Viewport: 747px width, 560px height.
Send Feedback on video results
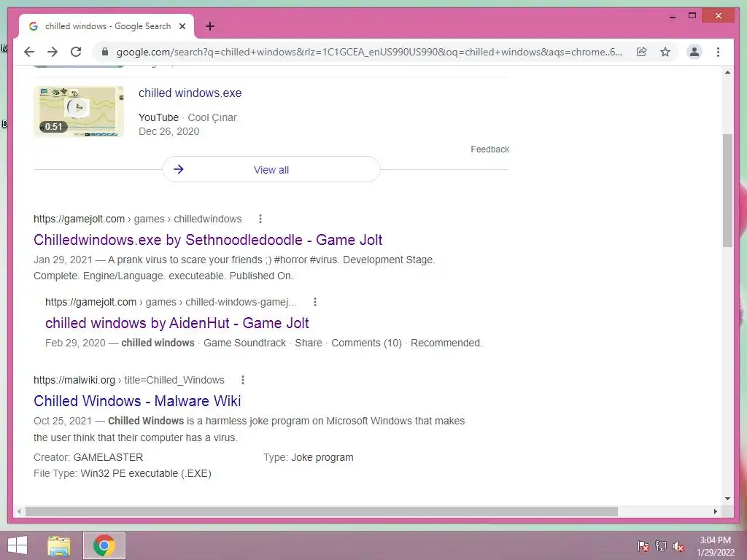[x=489, y=149]
